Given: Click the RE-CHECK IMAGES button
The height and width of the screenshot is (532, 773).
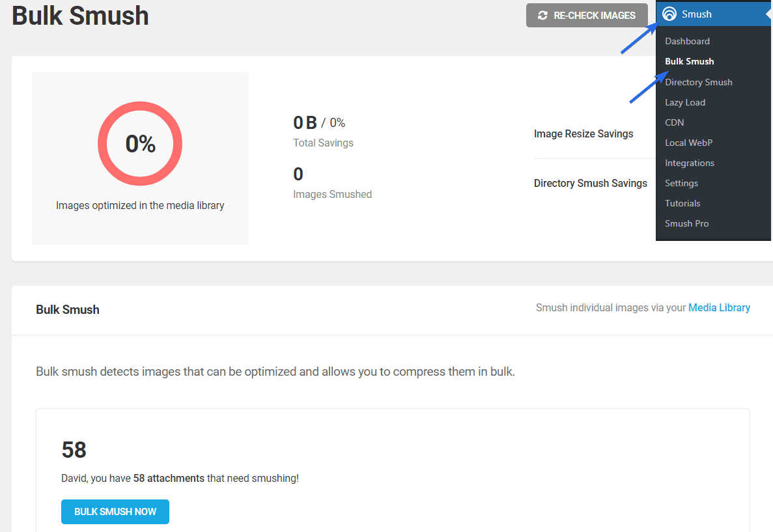Looking at the screenshot, I should click(x=587, y=15).
